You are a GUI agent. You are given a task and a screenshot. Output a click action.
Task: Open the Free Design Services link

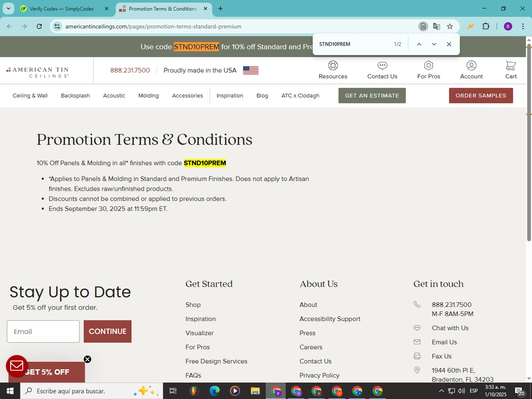click(x=216, y=361)
